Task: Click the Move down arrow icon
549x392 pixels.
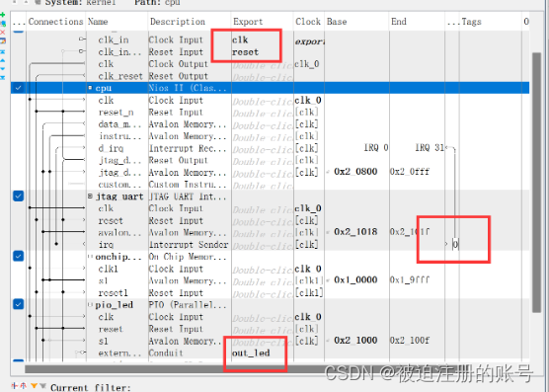Action: point(2,68)
